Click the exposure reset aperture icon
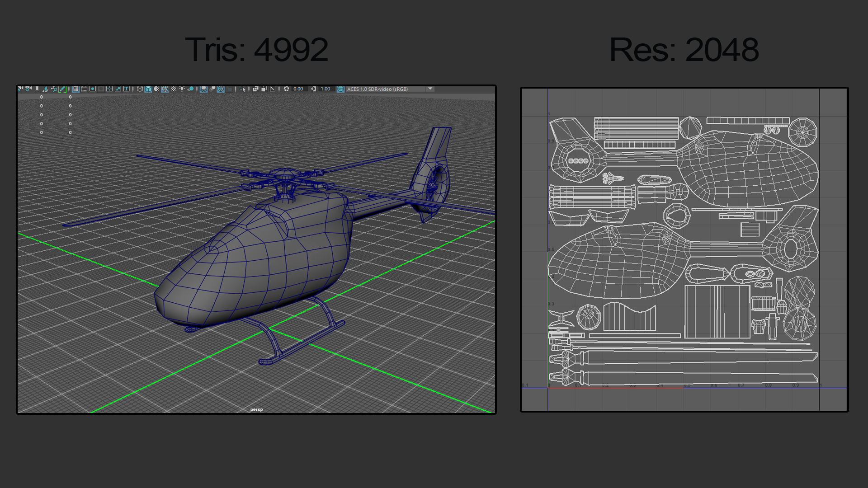Image resolution: width=868 pixels, height=488 pixels. (286, 89)
